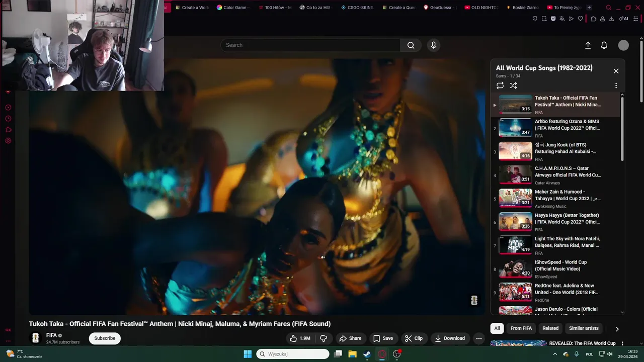Share the video
Screen dimensions: 644x362
point(350,338)
